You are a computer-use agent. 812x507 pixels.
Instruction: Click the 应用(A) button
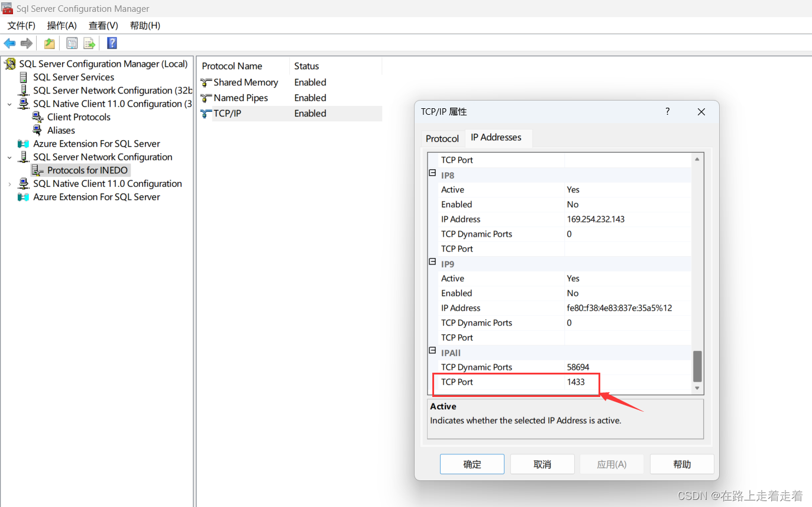coord(612,464)
